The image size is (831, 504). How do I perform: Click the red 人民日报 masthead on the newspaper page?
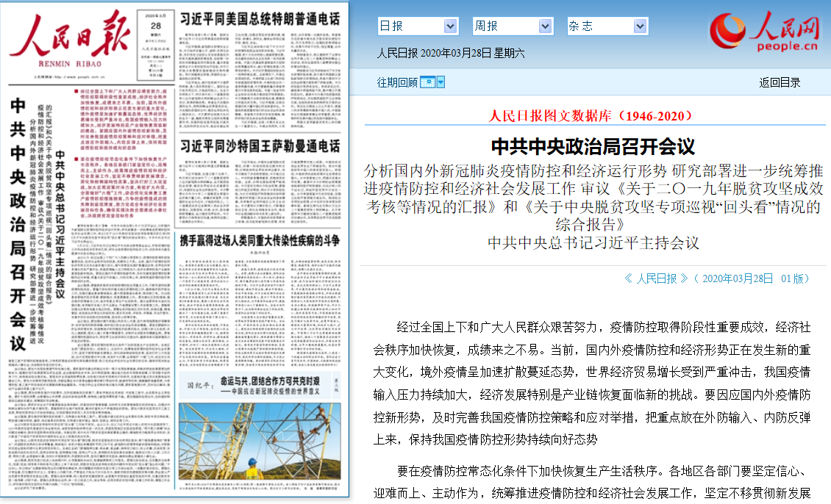click(70, 33)
